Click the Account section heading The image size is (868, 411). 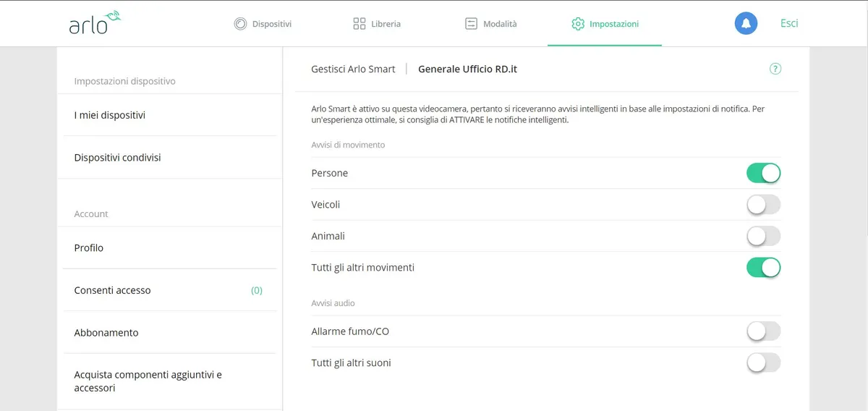pyautogui.click(x=91, y=214)
